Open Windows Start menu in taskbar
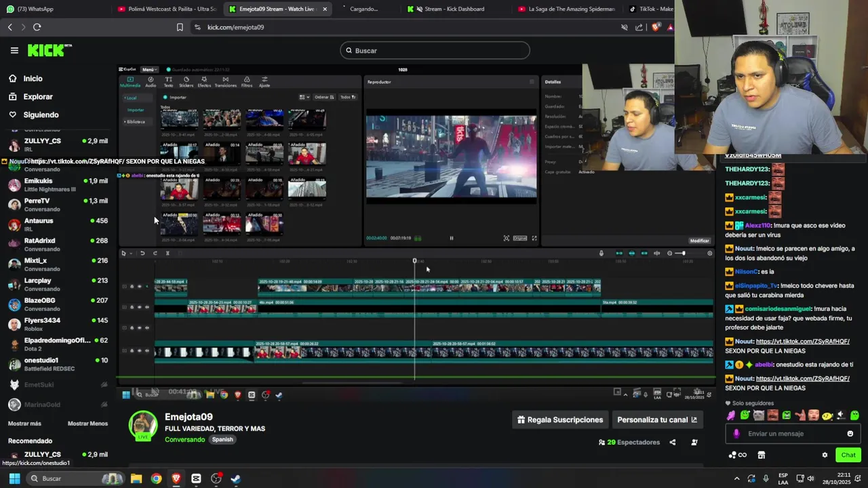868x488 pixels. pyautogui.click(x=14, y=479)
